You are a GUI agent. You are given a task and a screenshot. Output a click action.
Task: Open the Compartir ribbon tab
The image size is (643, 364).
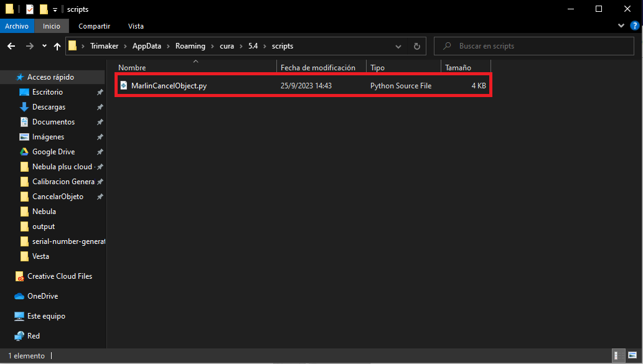coord(94,26)
